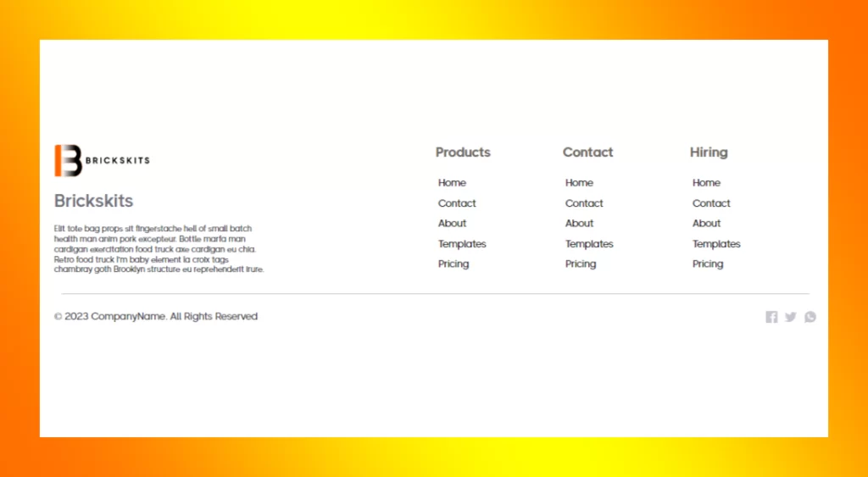
Task: Open the Twitter social icon
Action: pyautogui.click(x=791, y=317)
